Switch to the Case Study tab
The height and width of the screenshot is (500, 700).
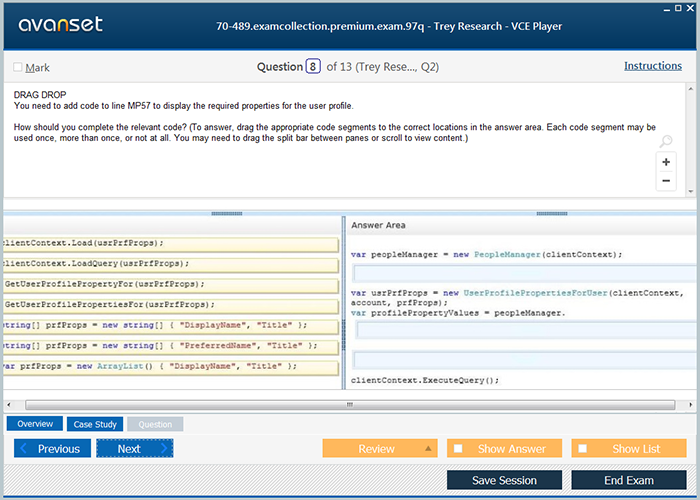click(x=95, y=424)
